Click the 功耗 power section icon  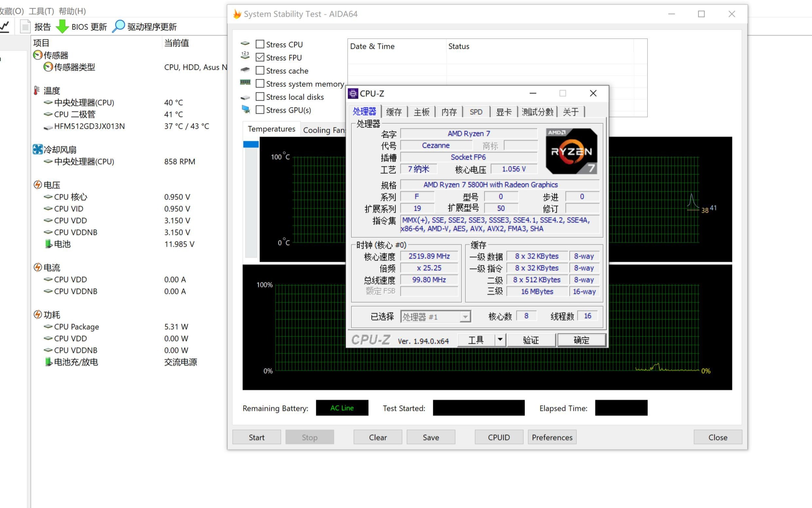tap(38, 314)
